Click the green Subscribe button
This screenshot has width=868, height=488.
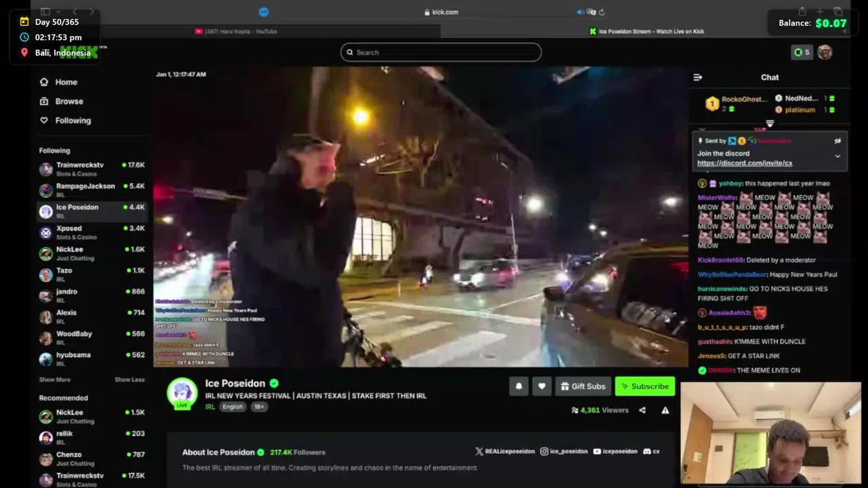[x=645, y=386]
